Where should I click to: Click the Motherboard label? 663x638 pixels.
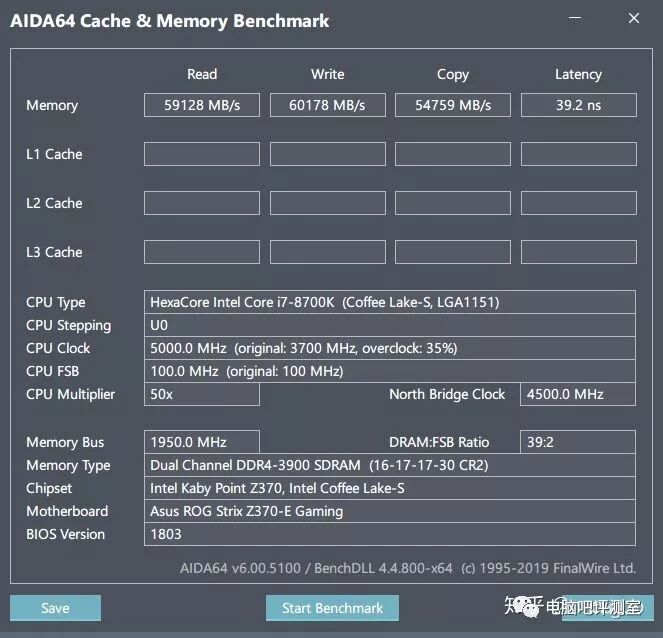(x=67, y=511)
